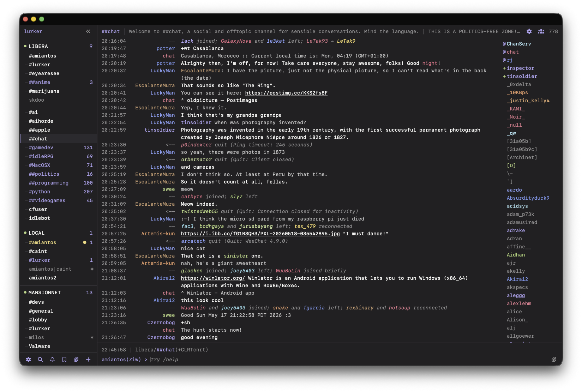Image resolution: width=582 pixels, height=392 pixels.
Task: Toggle the user list people icon
Action: (x=541, y=31)
